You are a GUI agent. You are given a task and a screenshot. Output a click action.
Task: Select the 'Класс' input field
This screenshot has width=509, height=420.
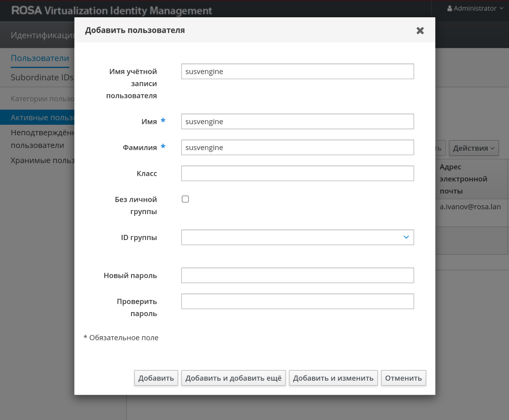[x=297, y=173]
